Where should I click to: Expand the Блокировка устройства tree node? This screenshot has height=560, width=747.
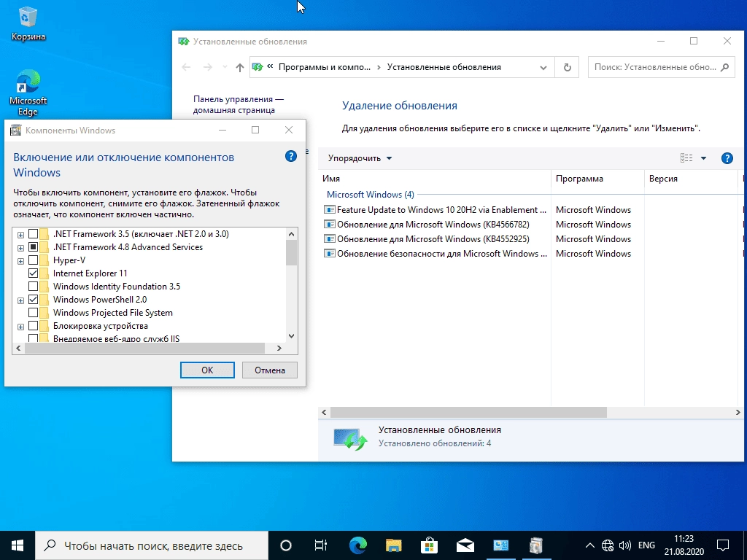20,327
